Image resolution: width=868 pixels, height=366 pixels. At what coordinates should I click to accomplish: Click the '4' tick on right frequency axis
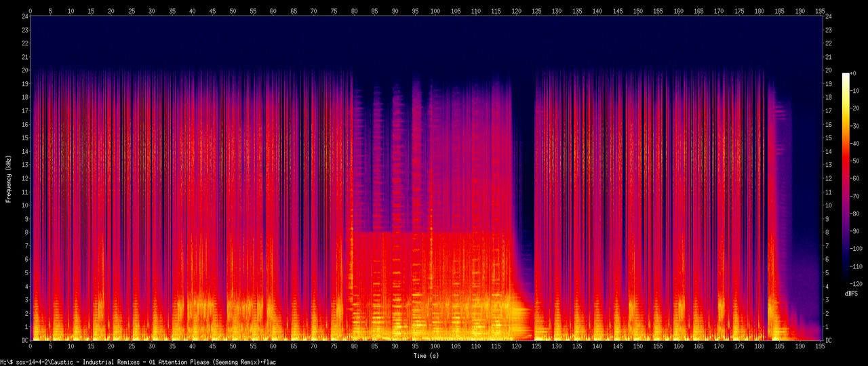[829, 287]
